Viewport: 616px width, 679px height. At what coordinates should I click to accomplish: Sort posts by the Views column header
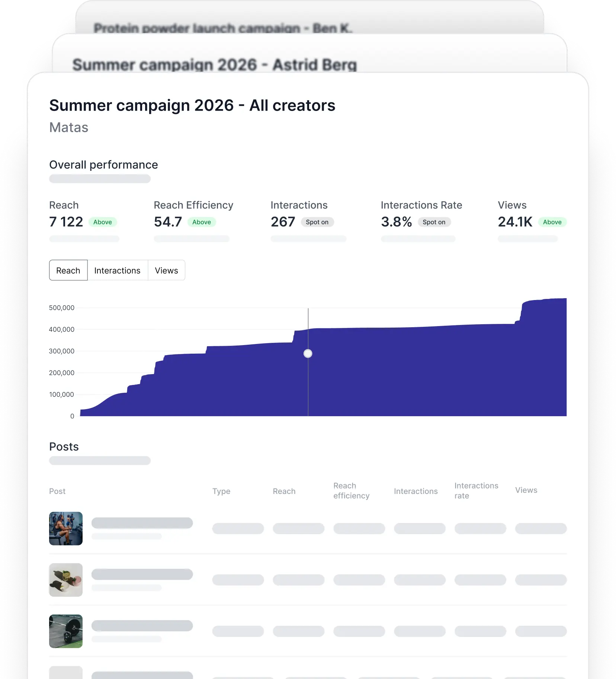pyautogui.click(x=526, y=490)
